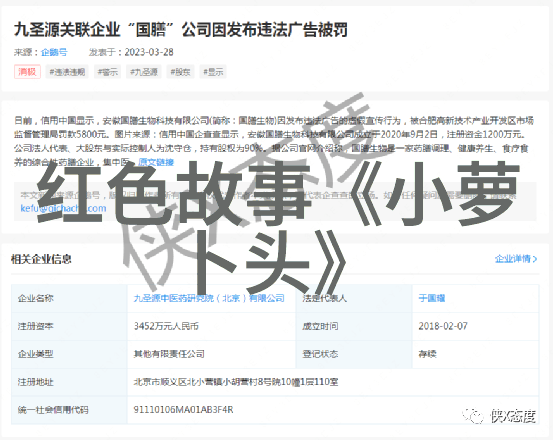Select credit code 91110106MA01AB3F4R

(x=183, y=410)
